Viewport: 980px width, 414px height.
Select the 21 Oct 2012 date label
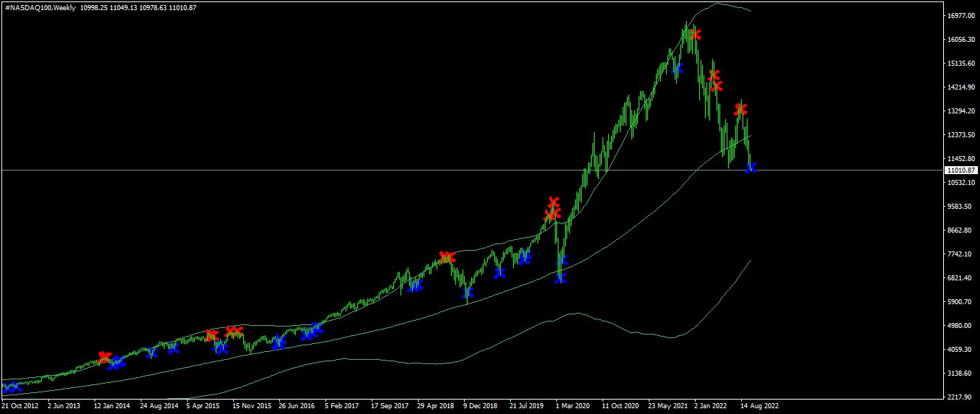(x=20, y=406)
